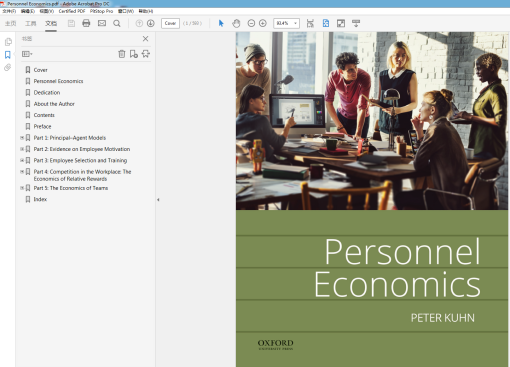Click the Print icon in toolbar
Screen dimensions: 510x367
86,23
